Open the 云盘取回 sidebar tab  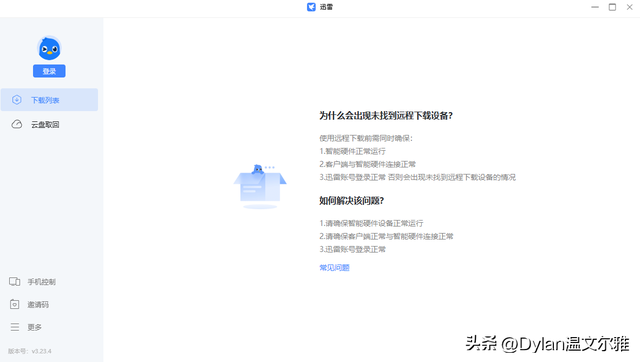(49, 124)
